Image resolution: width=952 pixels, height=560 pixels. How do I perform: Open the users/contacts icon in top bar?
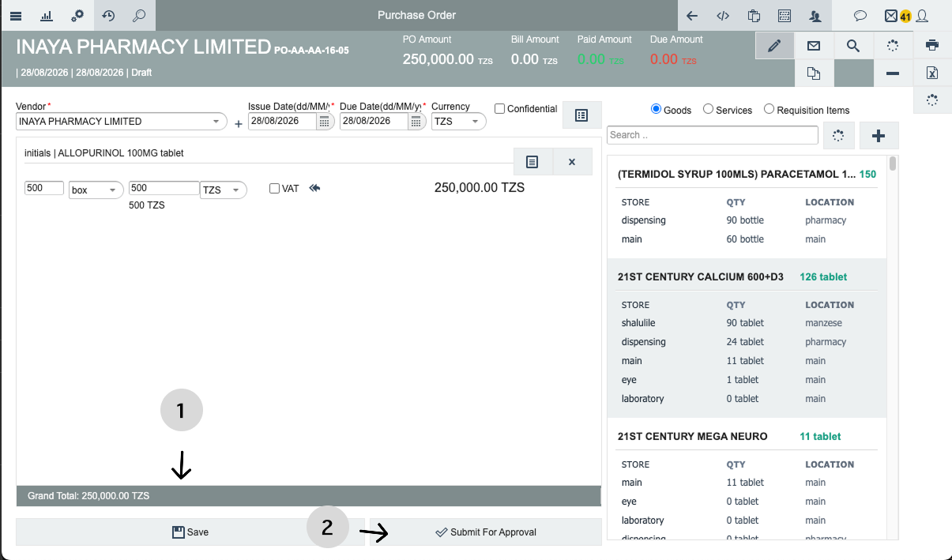(x=815, y=15)
